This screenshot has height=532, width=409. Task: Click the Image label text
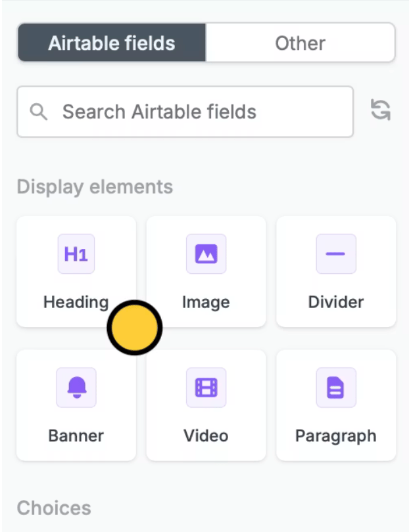click(x=206, y=302)
